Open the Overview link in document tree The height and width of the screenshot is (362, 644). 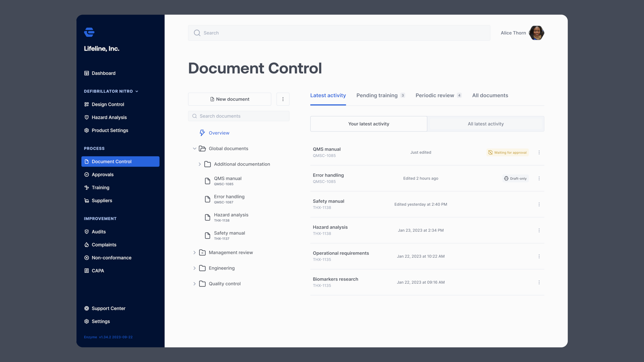219,133
